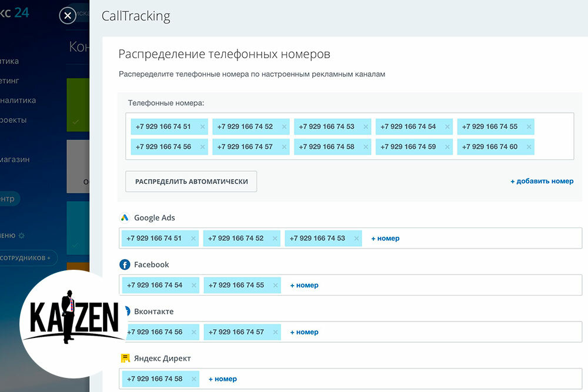Unassign 74 53 from Google Ads channel

pos(356,239)
